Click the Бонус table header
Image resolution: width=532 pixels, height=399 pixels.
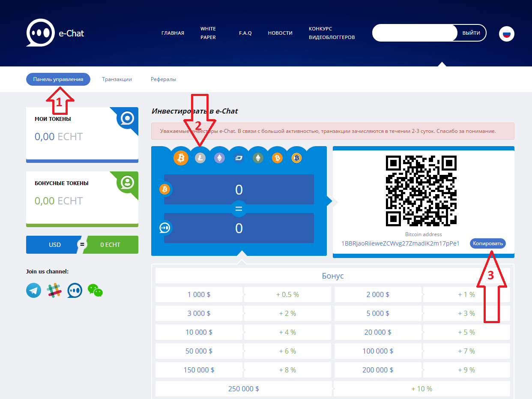tap(333, 276)
